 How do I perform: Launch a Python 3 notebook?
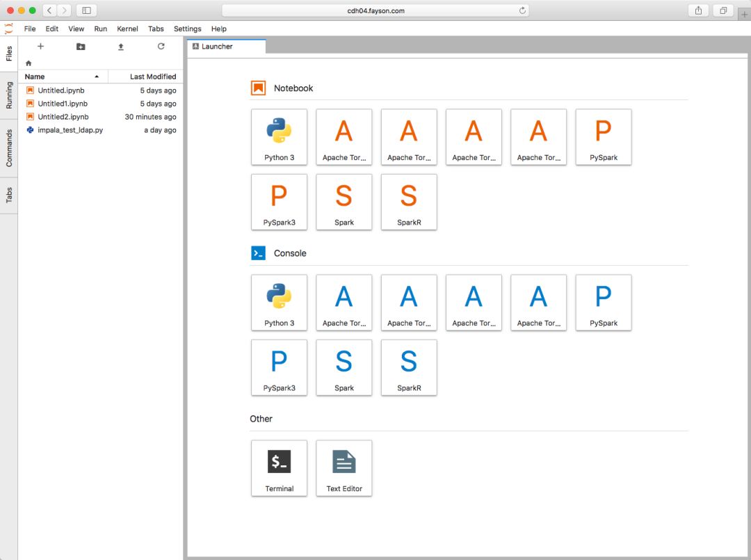click(x=279, y=137)
